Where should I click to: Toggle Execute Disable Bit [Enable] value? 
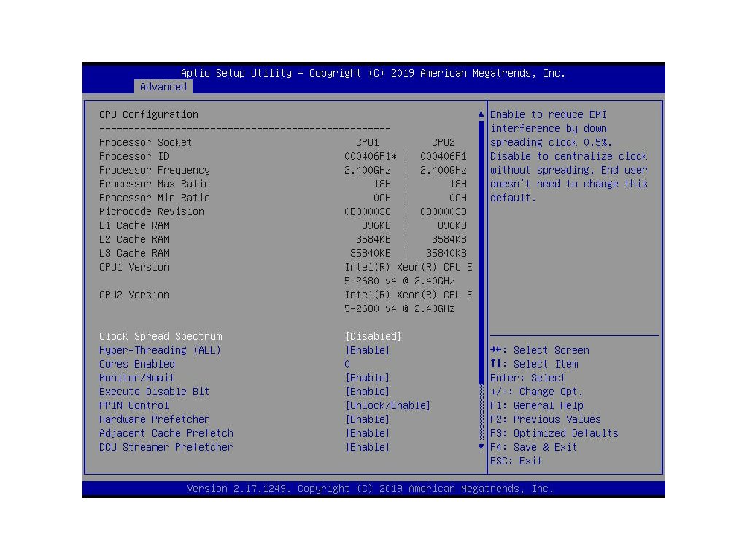tap(367, 392)
